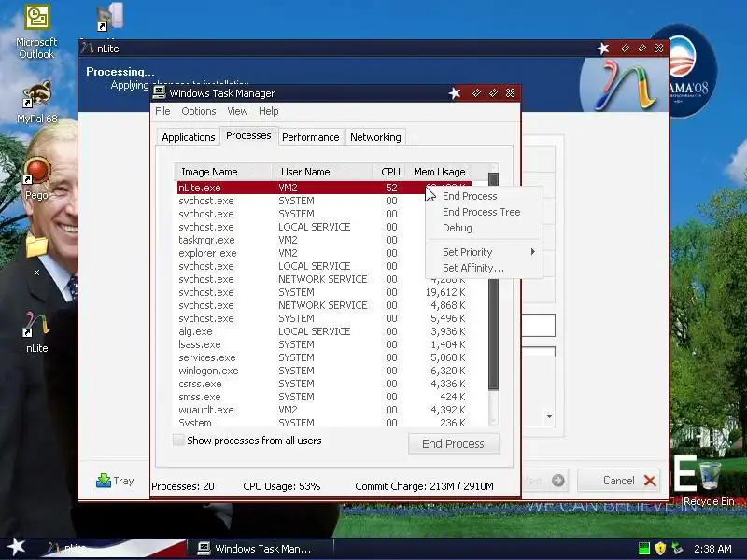The width and height of the screenshot is (747, 560).
Task: Select the services.exe process row
Action: (324, 357)
